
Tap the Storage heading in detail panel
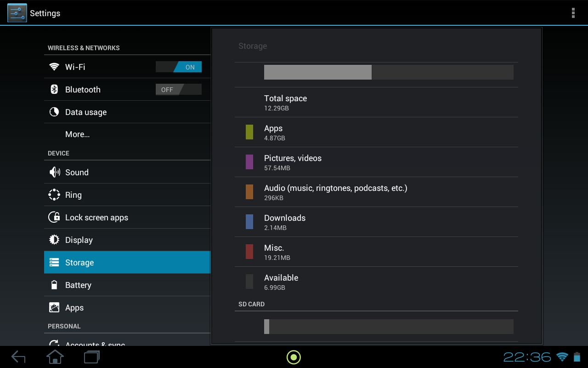pos(253,46)
